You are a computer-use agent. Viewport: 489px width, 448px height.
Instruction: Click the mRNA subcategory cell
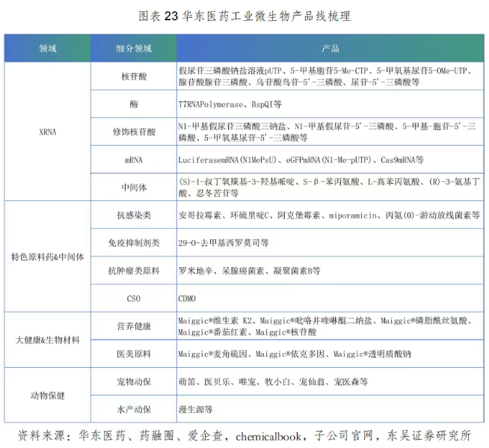[x=134, y=160]
